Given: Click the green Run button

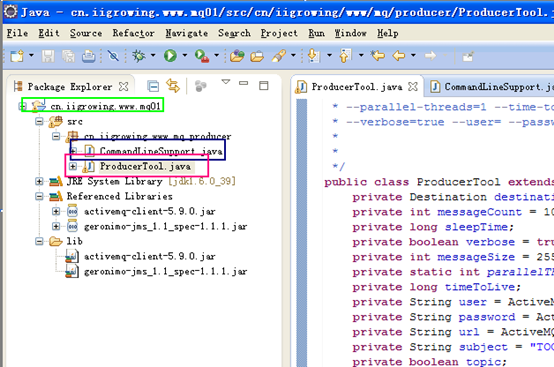Looking at the screenshot, I should coord(170,55).
